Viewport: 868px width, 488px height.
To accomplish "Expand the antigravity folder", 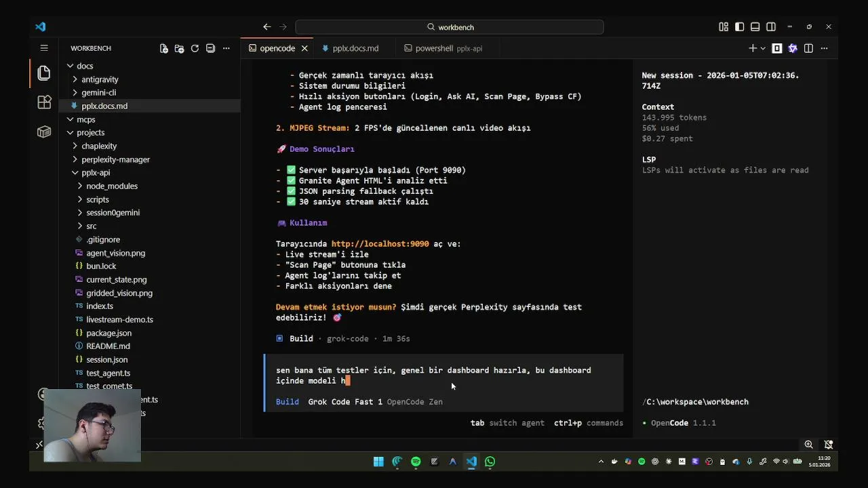I will pos(149,79).
